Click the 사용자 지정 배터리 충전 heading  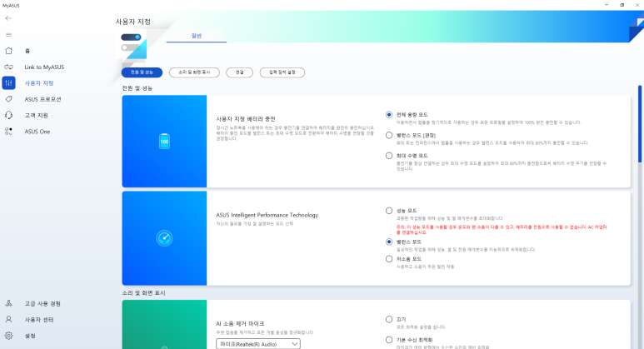(x=246, y=119)
